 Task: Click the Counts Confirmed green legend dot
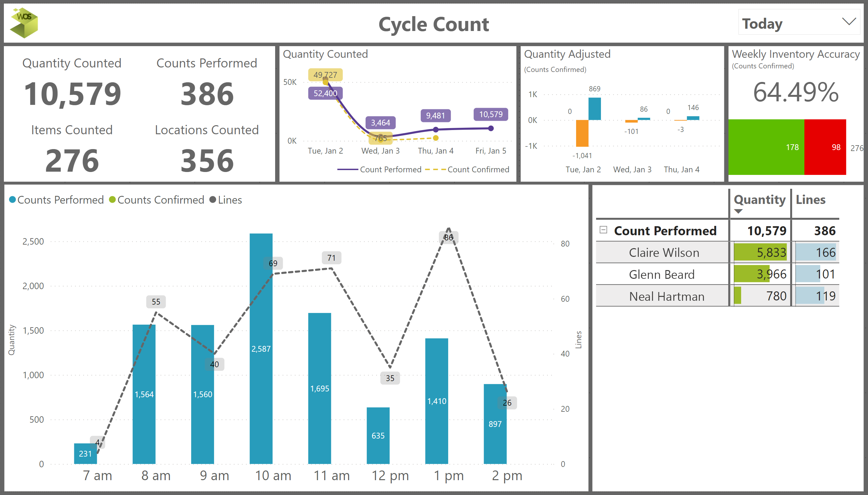(112, 200)
